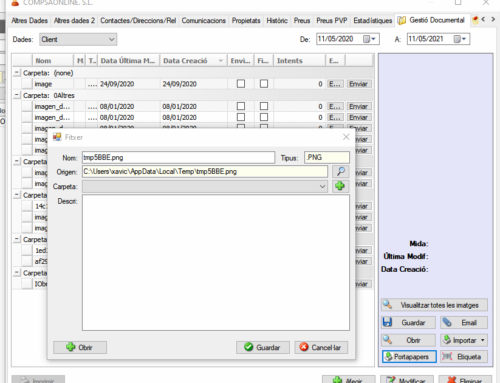This screenshot has width=500, height=383.
Task: Open the Carpeta combo box in dialog
Action: coord(205,186)
